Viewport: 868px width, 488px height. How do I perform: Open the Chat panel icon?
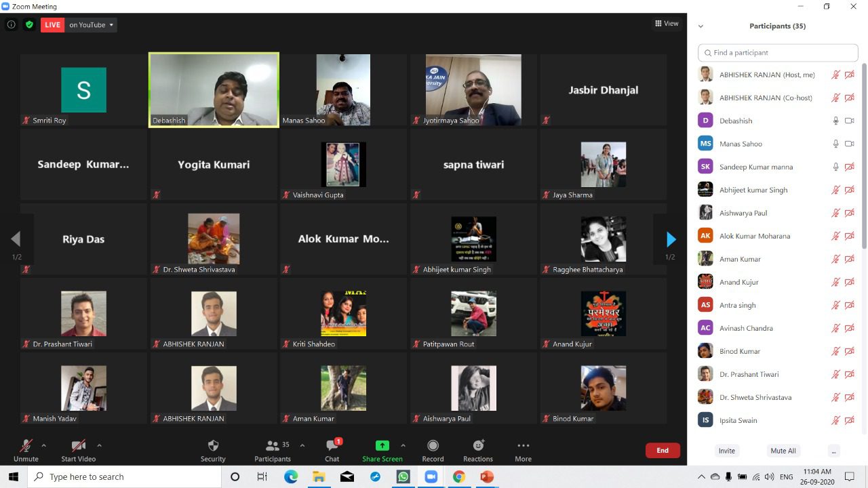tap(332, 445)
